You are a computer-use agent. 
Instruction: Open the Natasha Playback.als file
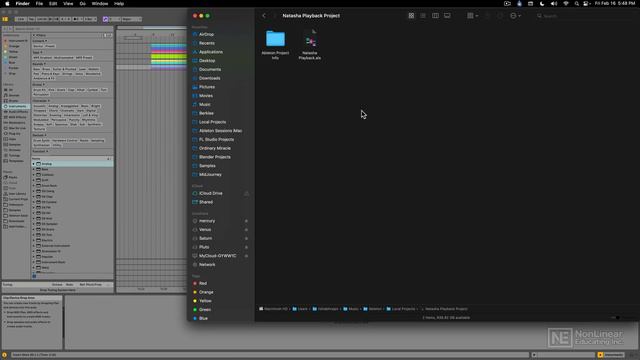310,44
